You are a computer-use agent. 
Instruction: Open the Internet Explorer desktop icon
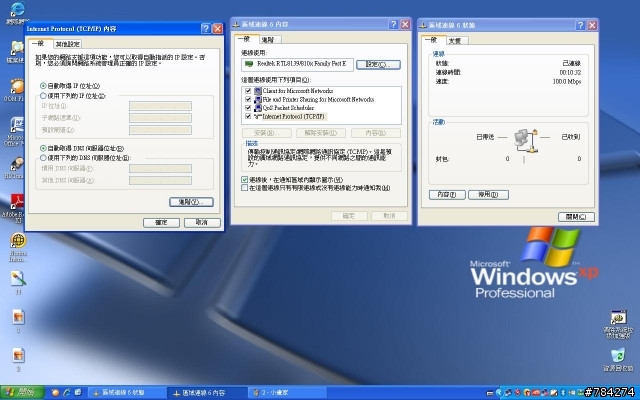coord(17,10)
